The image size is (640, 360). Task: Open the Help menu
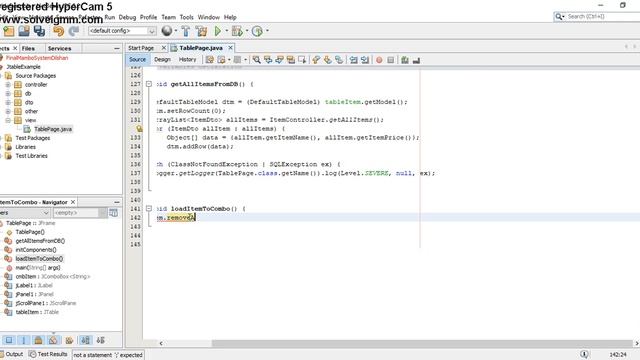[230, 17]
